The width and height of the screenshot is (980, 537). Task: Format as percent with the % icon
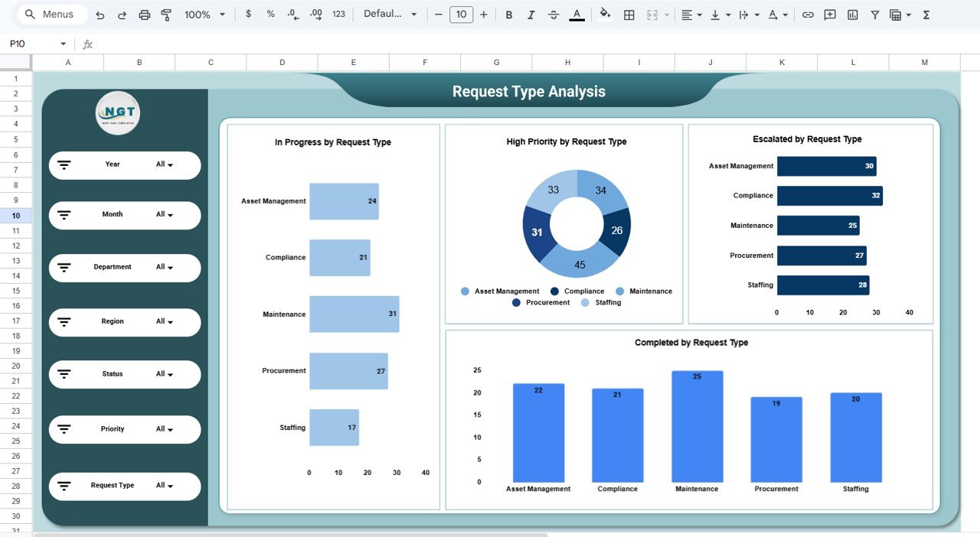pyautogui.click(x=270, y=15)
